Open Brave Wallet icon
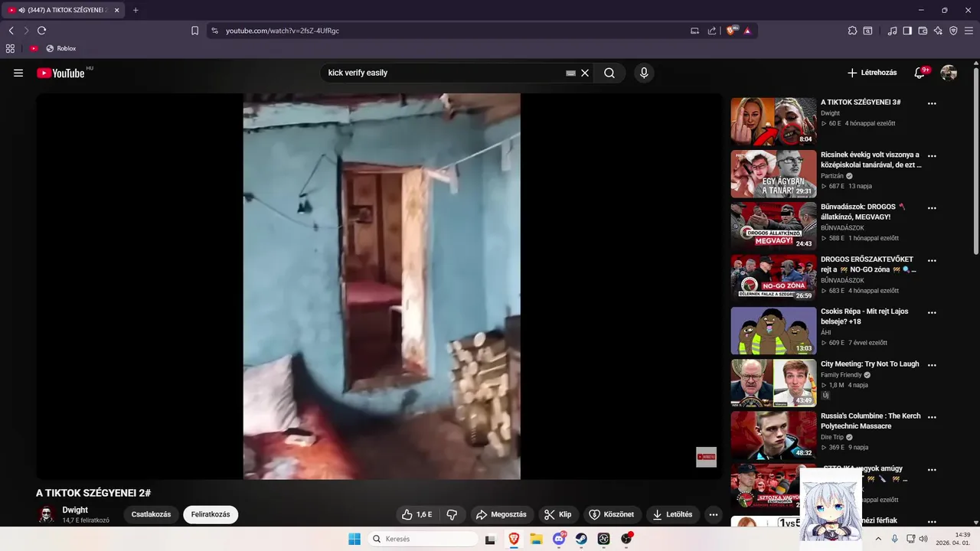The height and width of the screenshot is (551, 980). pyautogui.click(x=923, y=31)
